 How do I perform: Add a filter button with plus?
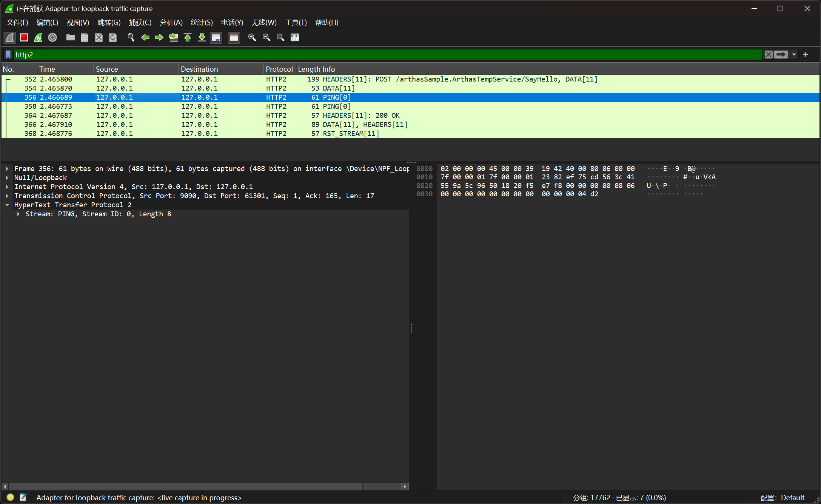806,55
